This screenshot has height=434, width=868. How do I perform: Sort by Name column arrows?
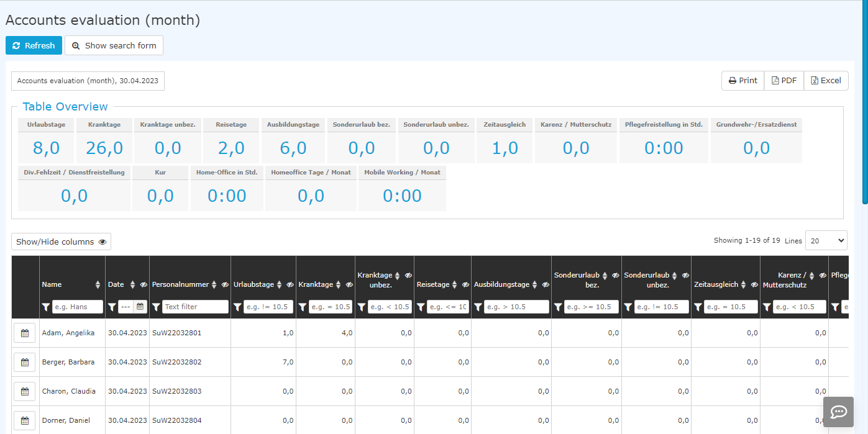click(x=98, y=284)
